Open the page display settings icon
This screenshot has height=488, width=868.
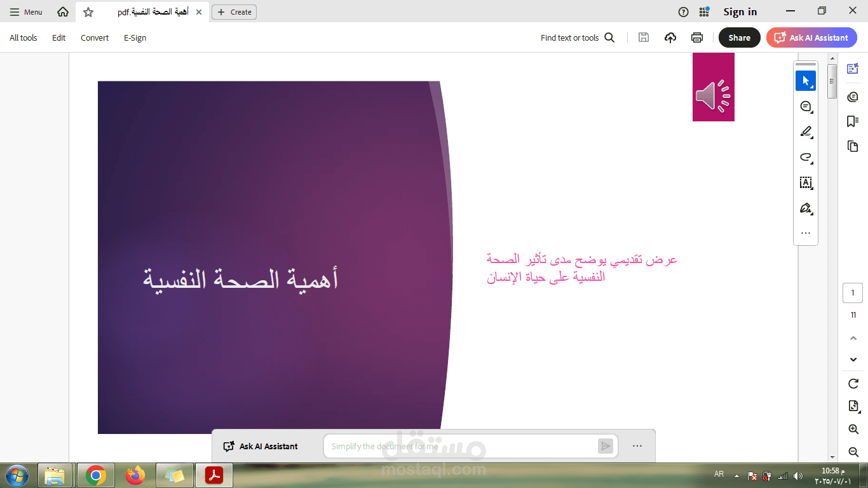(853, 407)
